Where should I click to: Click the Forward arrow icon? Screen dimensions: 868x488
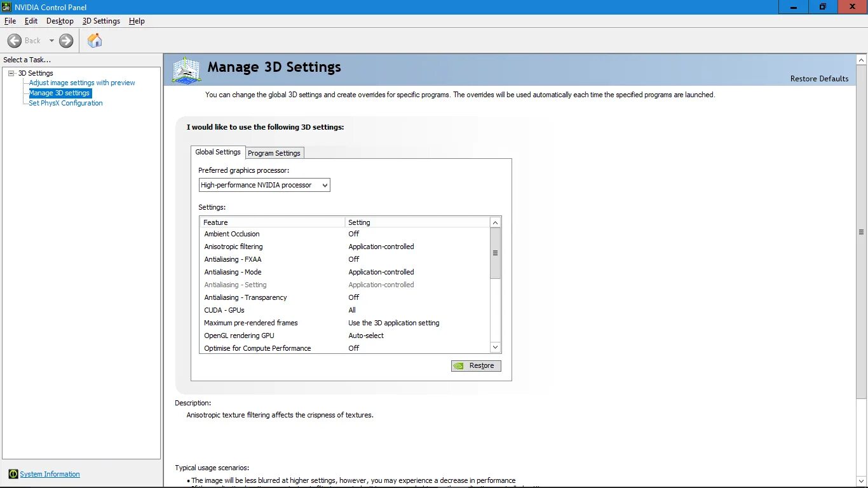(66, 41)
